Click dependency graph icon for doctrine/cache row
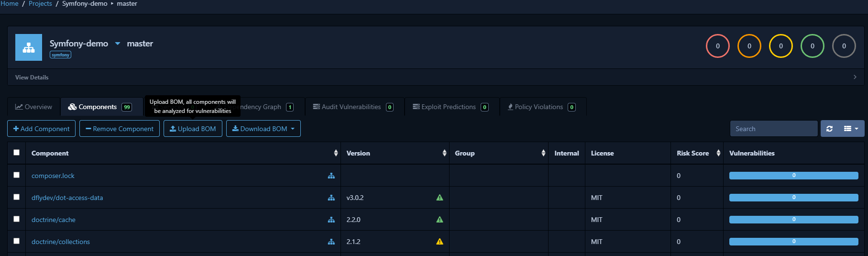This screenshot has height=256, width=868. (x=331, y=220)
